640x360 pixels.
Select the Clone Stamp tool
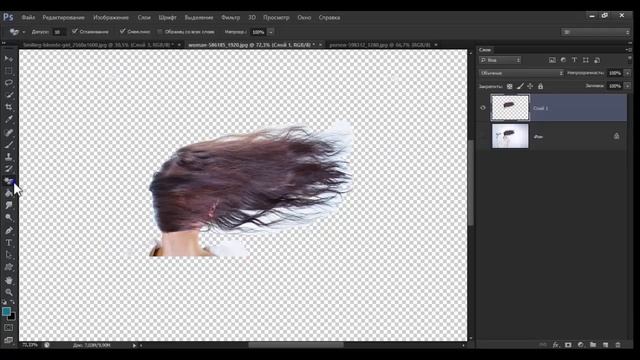click(x=9, y=157)
